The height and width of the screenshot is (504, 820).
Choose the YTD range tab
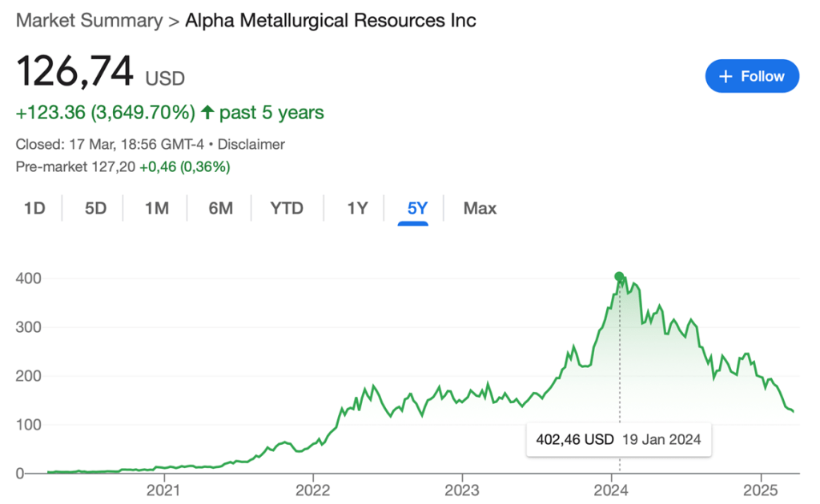(287, 208)
